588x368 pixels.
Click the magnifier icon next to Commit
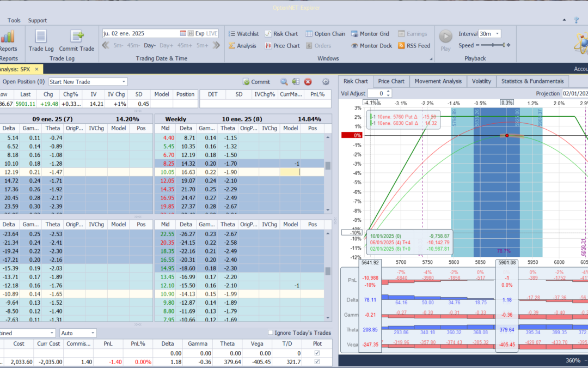pos(284,82)
